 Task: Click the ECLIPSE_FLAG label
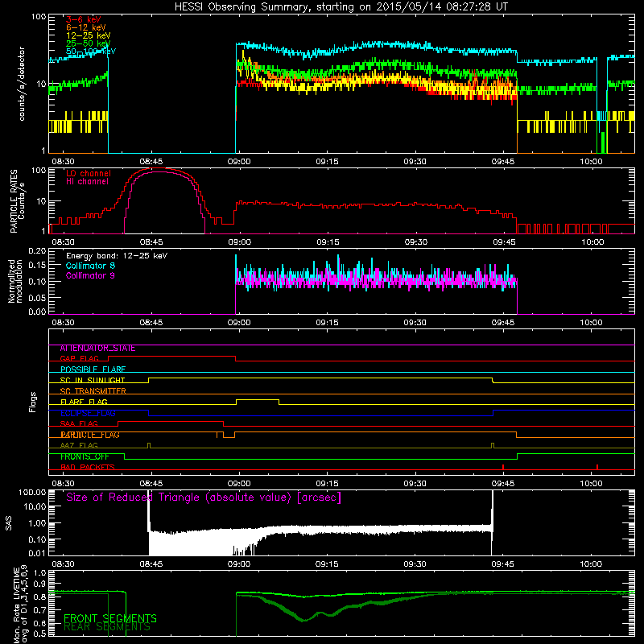click(88, 413)
